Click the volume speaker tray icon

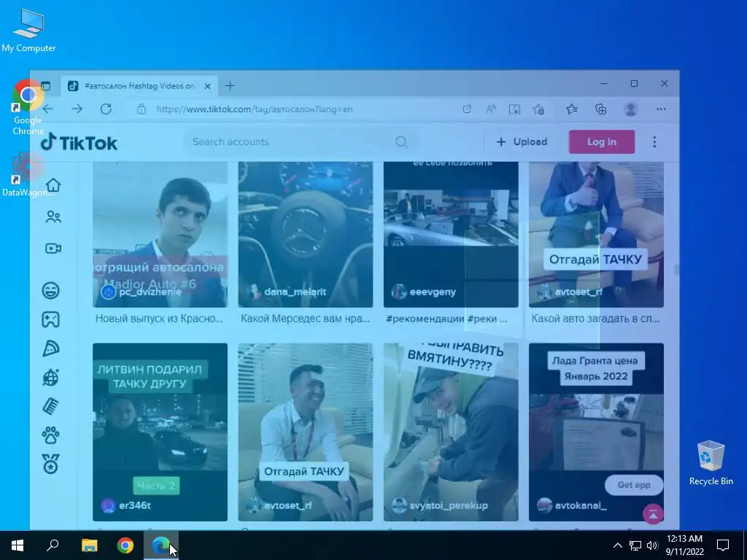652,545
